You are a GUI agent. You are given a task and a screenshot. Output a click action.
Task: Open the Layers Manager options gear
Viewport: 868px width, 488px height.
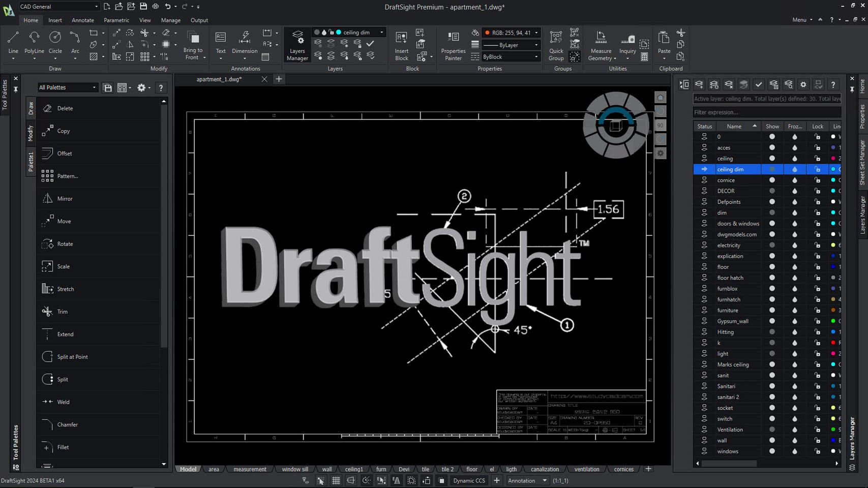(x=803, y=84)
